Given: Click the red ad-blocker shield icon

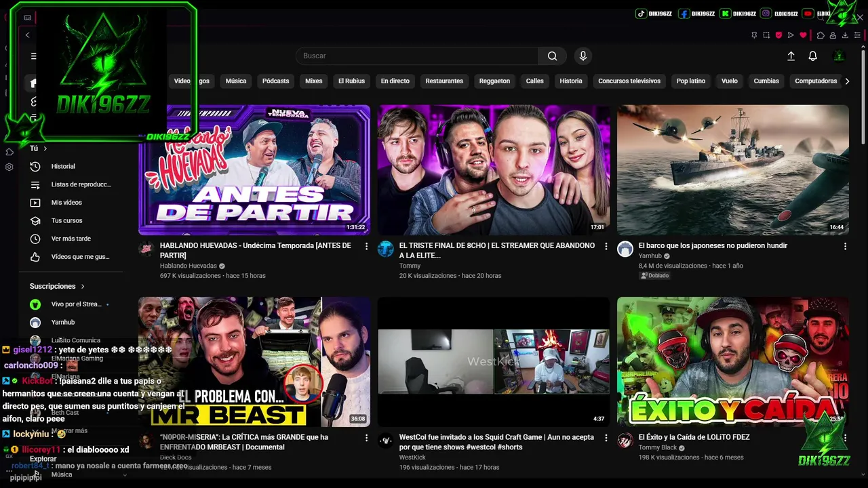Looking at the screenshot, I should pyautogui.click(x=778, y=35).
